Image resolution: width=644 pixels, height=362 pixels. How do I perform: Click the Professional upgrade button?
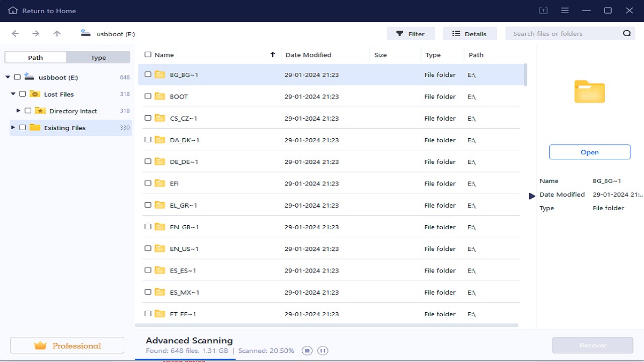67,345
